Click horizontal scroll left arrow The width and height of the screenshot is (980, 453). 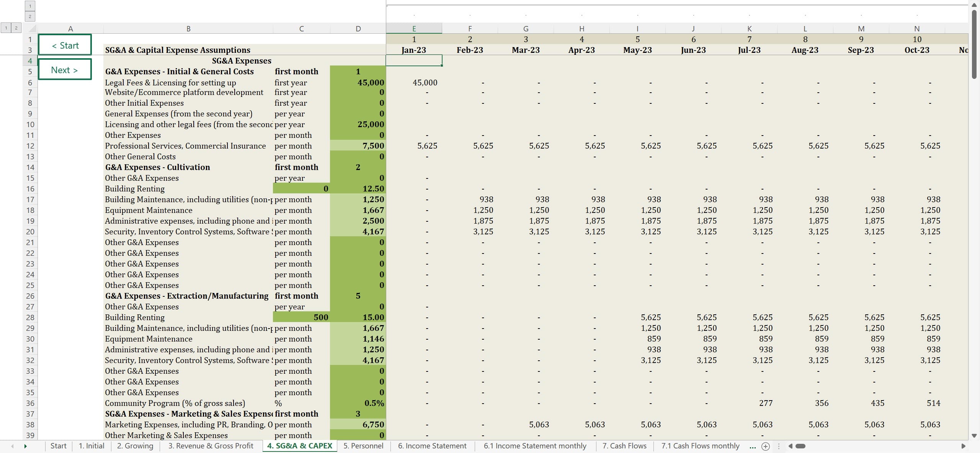[x=790, y=446]
